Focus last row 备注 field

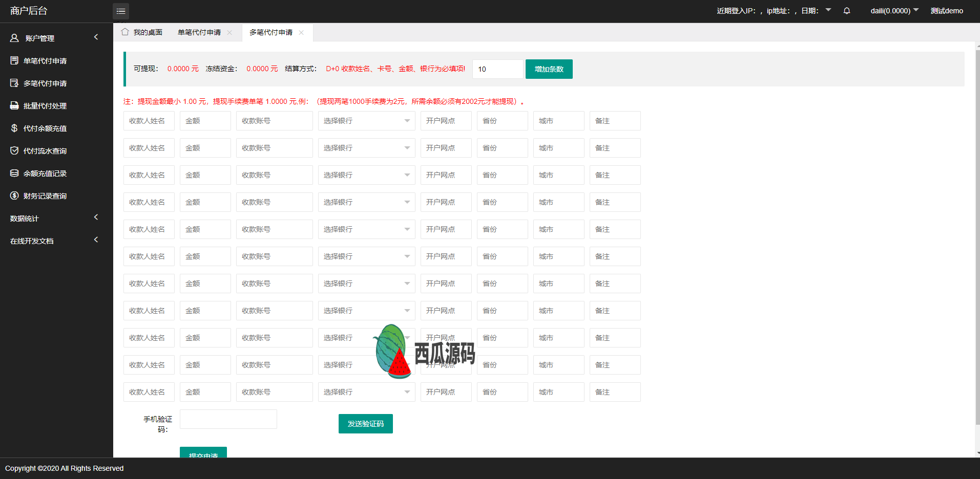615,392
